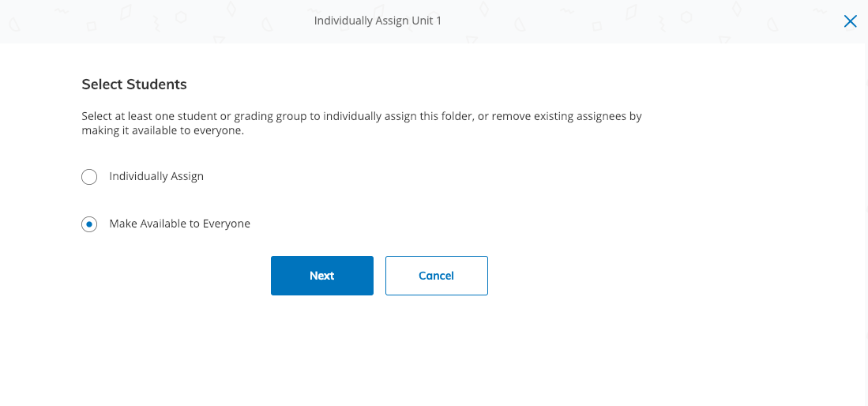Click the instruction paragraph about assigning this folder
The width and height of the screenshot is (868, 406).
pyautogui.click(x=361, y=116)
